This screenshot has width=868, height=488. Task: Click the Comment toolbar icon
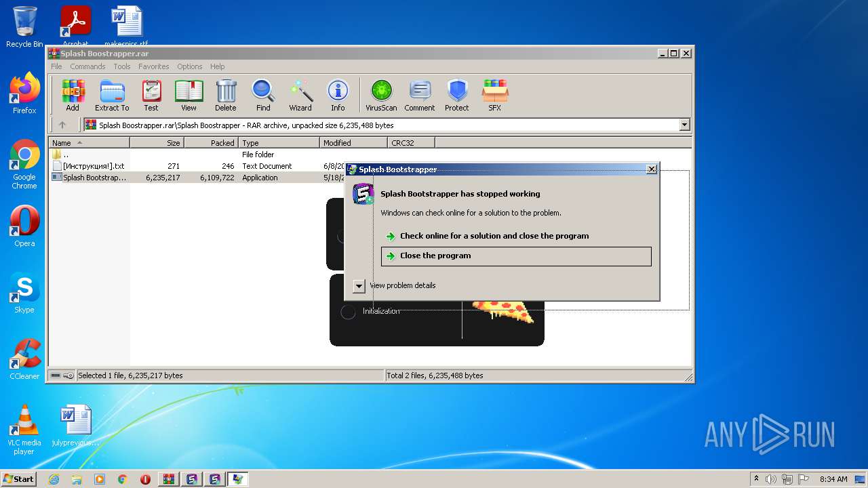point(420,96)
